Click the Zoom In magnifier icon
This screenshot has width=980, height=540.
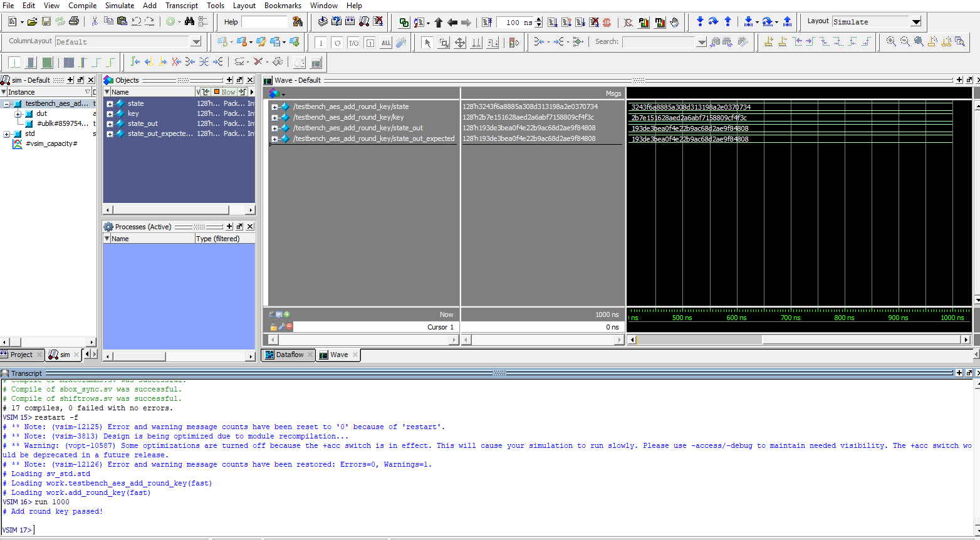pyautogui.click(x=891, y=42)
